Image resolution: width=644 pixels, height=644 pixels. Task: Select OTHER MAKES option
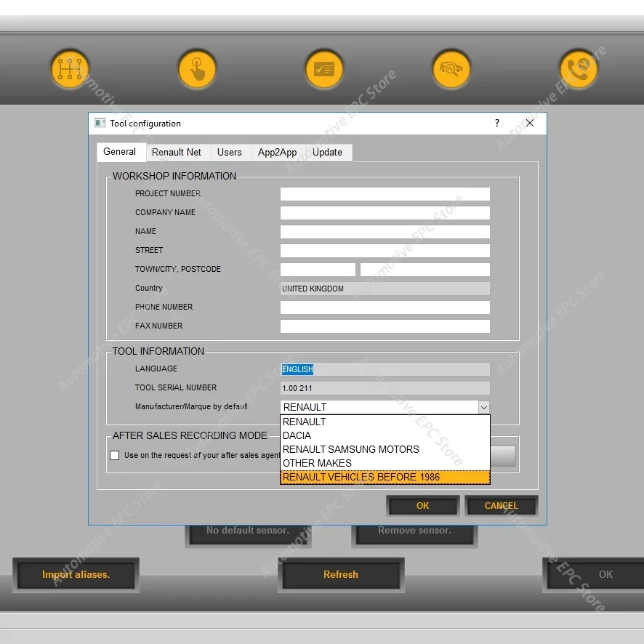click(385, 463)
